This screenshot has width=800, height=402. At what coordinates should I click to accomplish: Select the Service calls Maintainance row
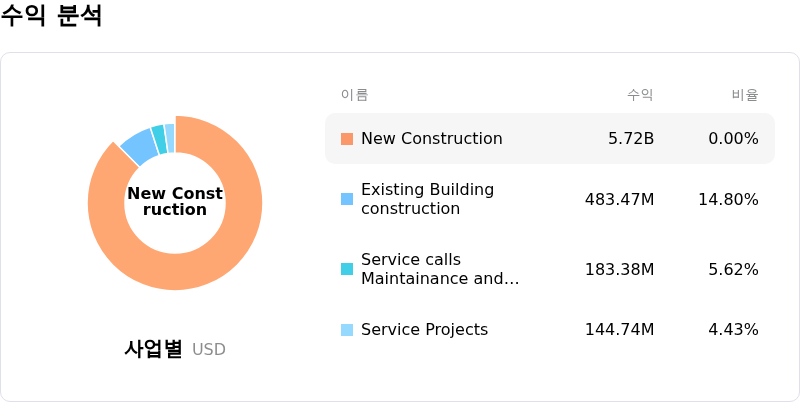[x=550, y=269]
